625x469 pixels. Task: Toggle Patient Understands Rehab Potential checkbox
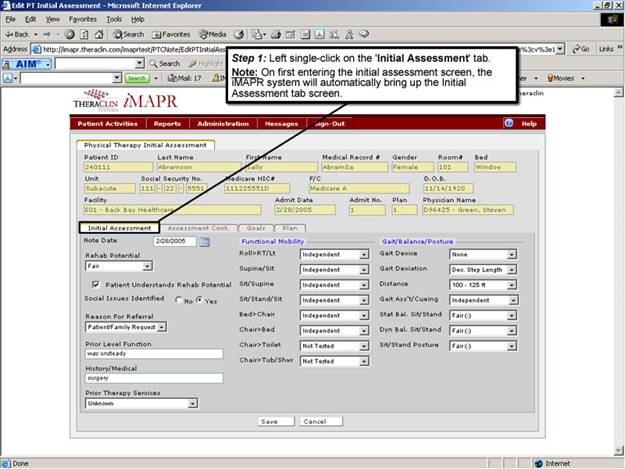(x=94, y=285)
